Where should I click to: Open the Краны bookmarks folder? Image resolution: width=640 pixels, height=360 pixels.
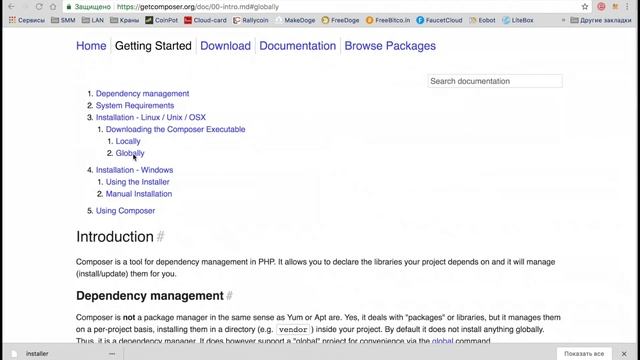point(124,20)
